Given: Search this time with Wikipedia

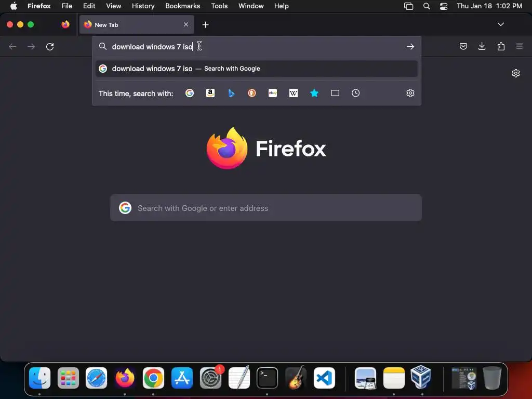Looking at the screenshot, I should point(294,93).
